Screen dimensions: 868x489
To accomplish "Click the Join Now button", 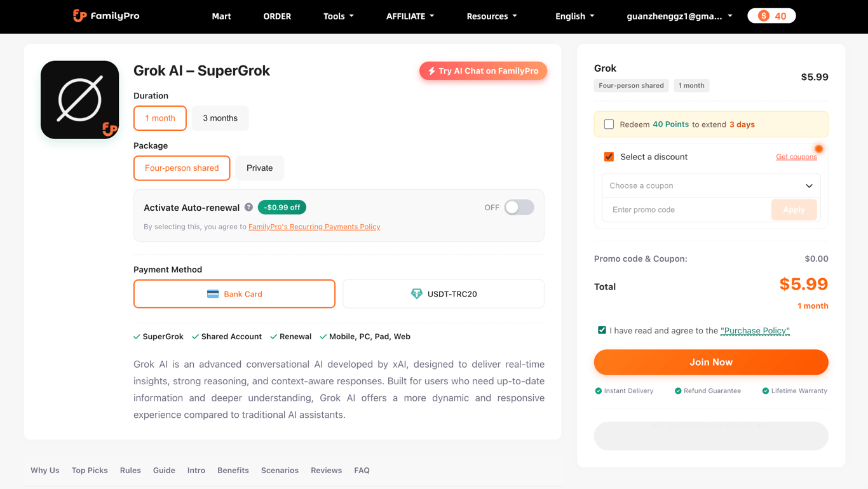I will (711, 362).
